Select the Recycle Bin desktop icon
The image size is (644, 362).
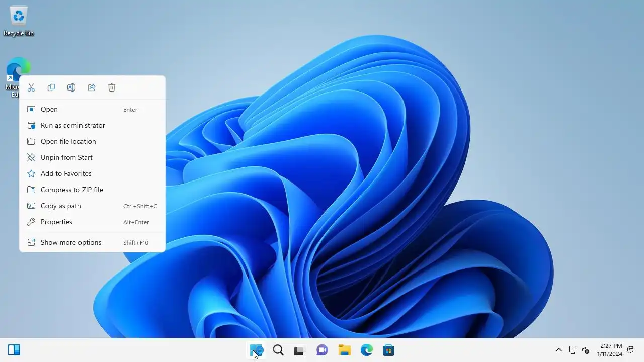coord(19,21)
